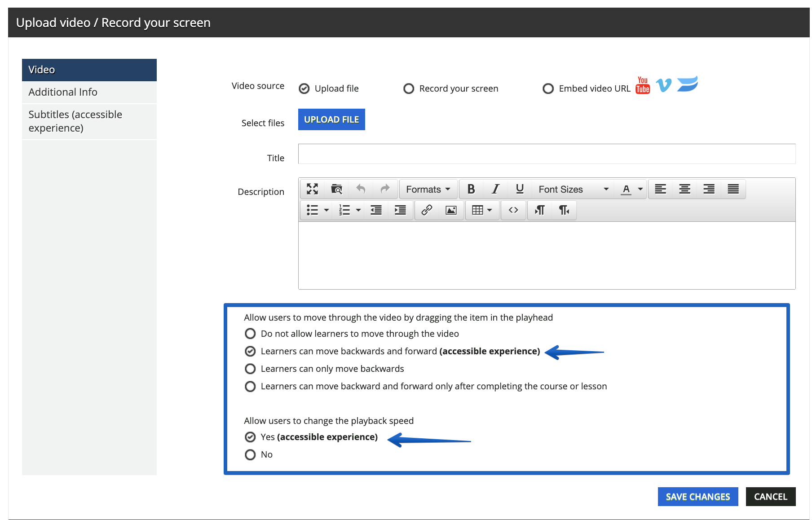
Task: Apply underline formatting
Action: pyautogui.click(x=520, y=189)
